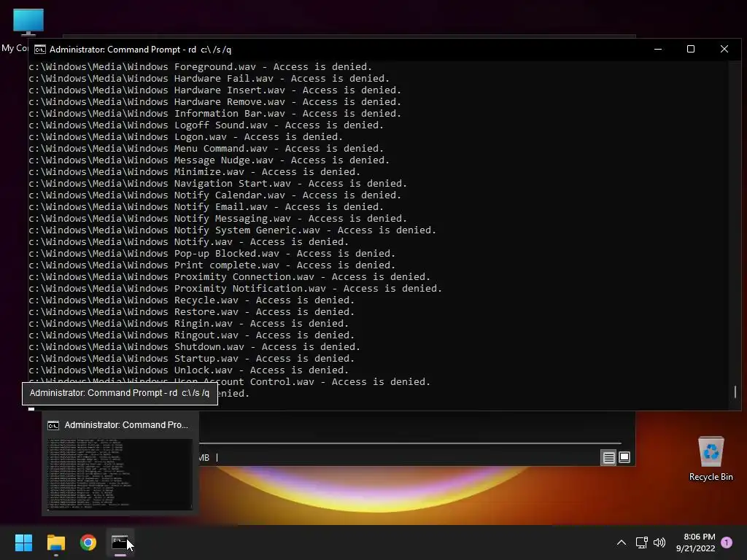747x560 pixels.
Task: Click the line for Windows Hardware Fail.wav
Action: click(x=209, y=79)
